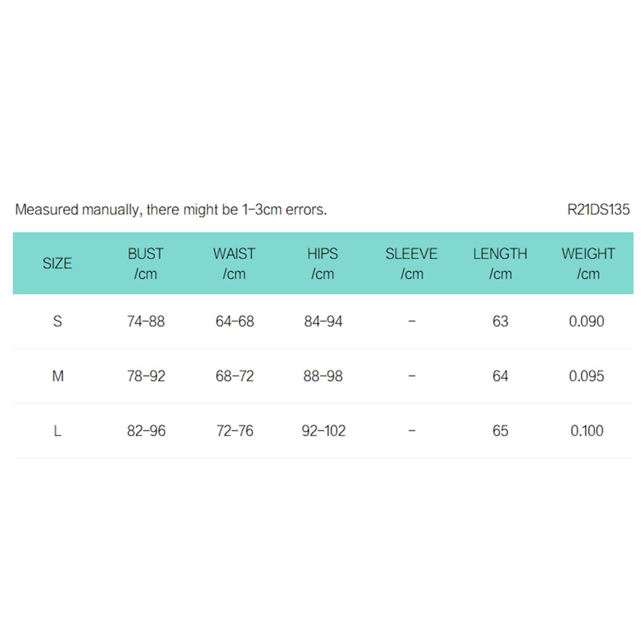Viewport: 644px width, 644px height.
Task: Click the SIZE column header
Action: (x=57, y=263)
